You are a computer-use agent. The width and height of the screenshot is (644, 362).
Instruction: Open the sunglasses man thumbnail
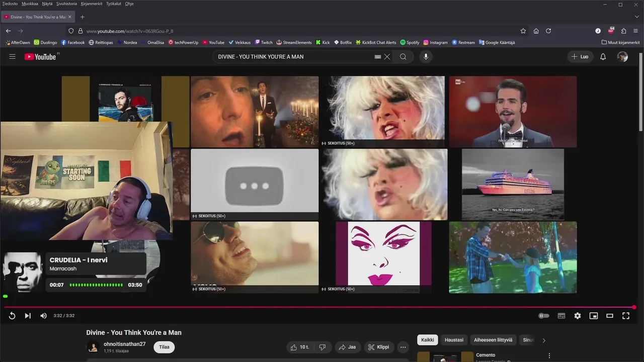(x=255, y=257)
